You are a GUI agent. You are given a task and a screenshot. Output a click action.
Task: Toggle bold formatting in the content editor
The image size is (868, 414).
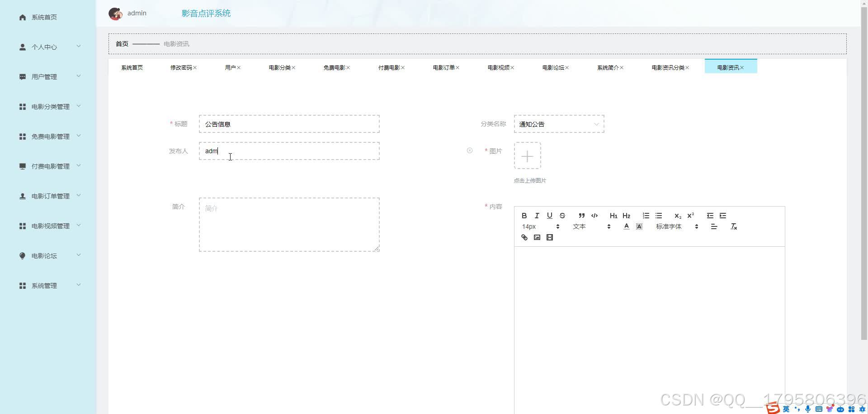pos(524,216)
